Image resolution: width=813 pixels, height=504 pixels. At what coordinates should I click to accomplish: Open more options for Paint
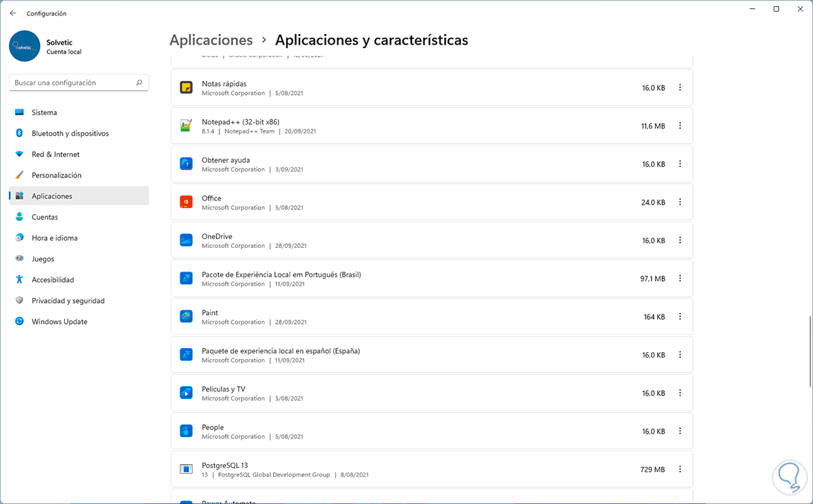click(680, 316)
